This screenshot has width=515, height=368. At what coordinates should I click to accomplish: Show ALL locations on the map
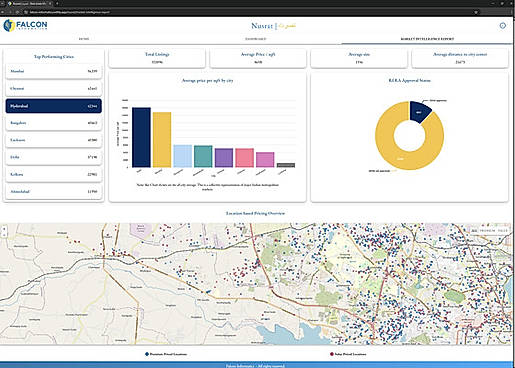click(x=474, y=231)
